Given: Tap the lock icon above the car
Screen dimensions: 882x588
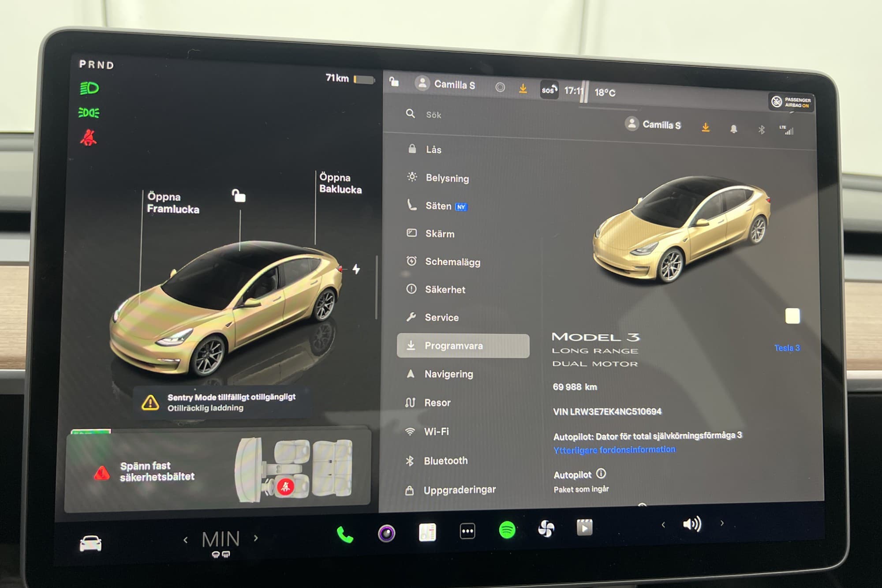Looking at the screenshot, I should pyautogui.click(x=239, y=195).
